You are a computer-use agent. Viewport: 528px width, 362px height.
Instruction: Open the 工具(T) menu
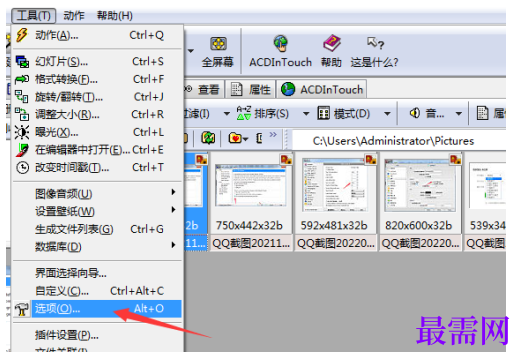tap(34, 15)
